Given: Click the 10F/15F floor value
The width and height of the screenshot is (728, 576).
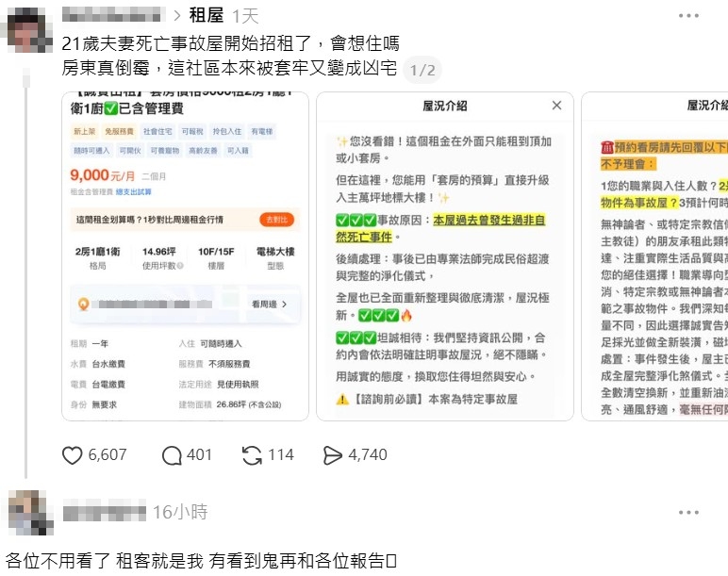Looking at the screenshot, I should pos(216,252).
